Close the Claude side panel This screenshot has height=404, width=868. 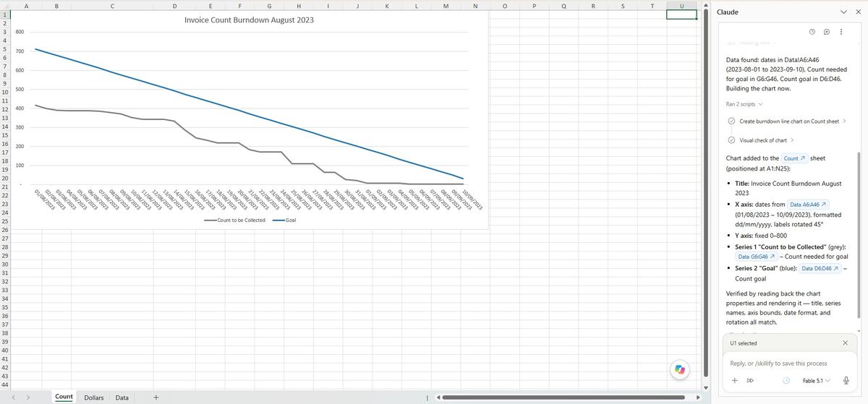tap(858, 12)
